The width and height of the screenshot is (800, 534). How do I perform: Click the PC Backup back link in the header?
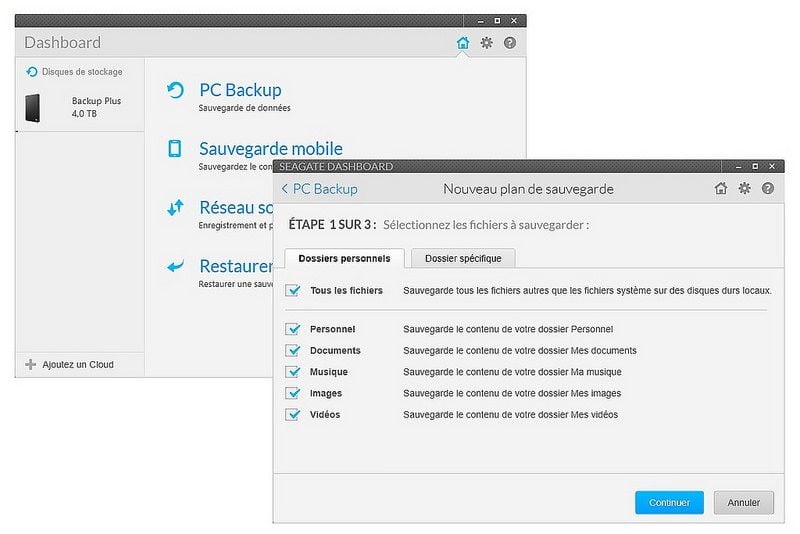click(x=325, y=189)
